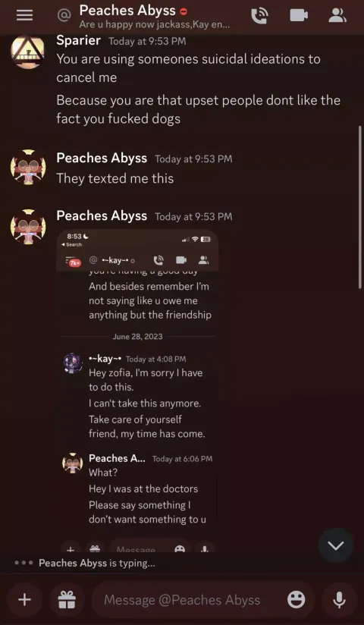Start a video call from header
Image resolution: width=364 pixels, height=625 pixels.
[x=299, y=15]
